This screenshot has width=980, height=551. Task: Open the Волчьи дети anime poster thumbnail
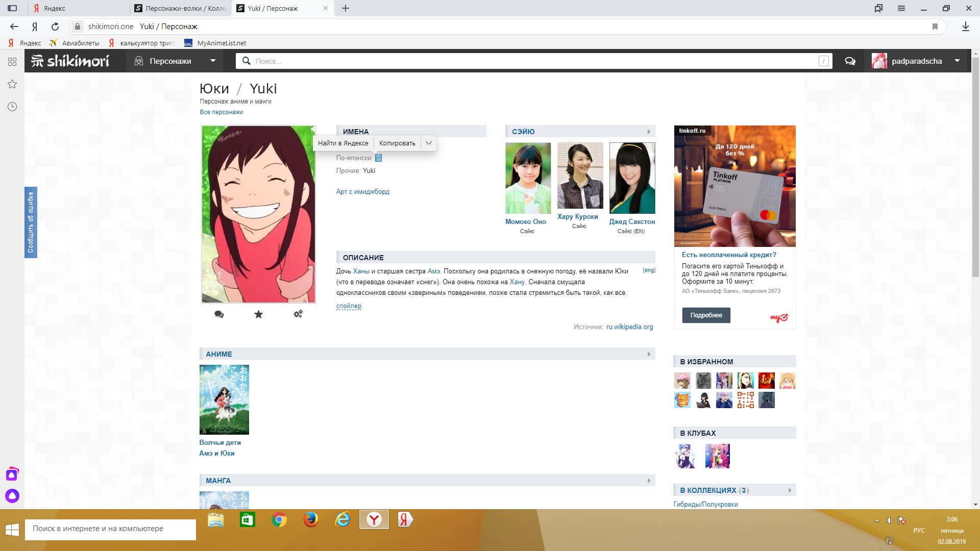pos(224,399)
